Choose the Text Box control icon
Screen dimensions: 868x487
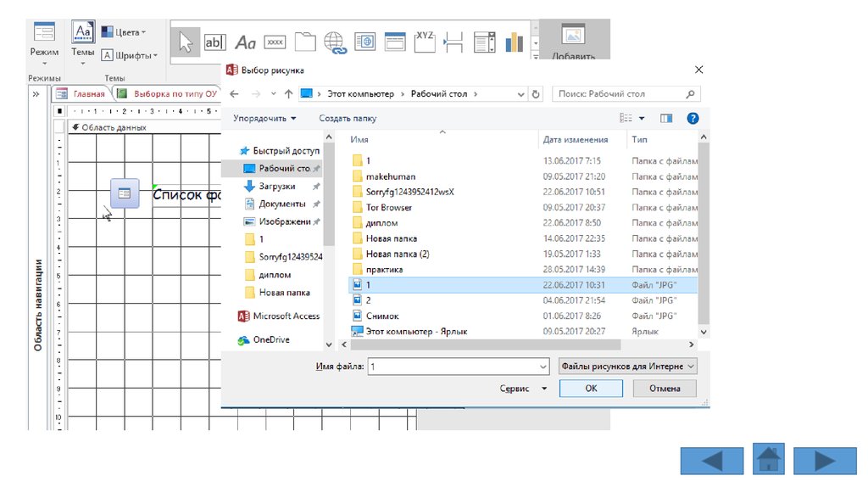click(215, 42)
